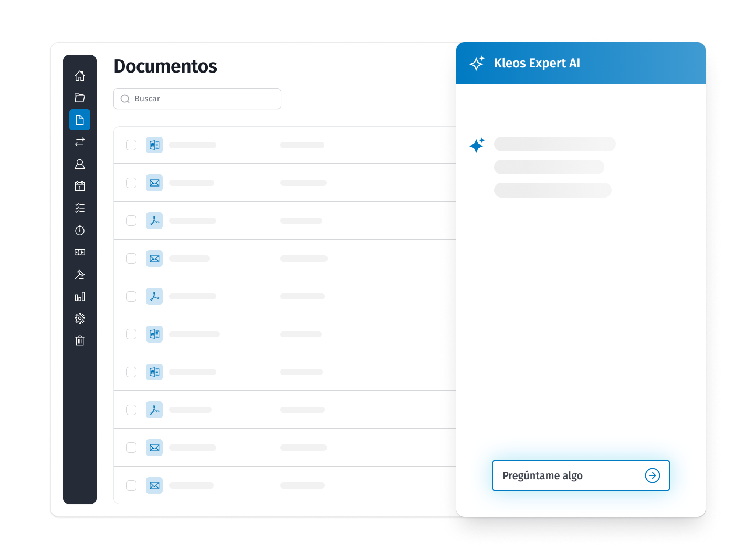
Task: Click the Pregúntame algo input box
Action: click(x=570, y=475)
